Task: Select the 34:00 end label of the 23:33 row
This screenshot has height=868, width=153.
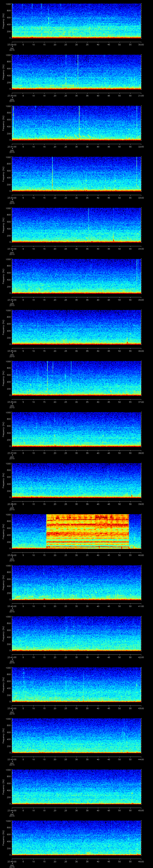Action: [141, 249]
